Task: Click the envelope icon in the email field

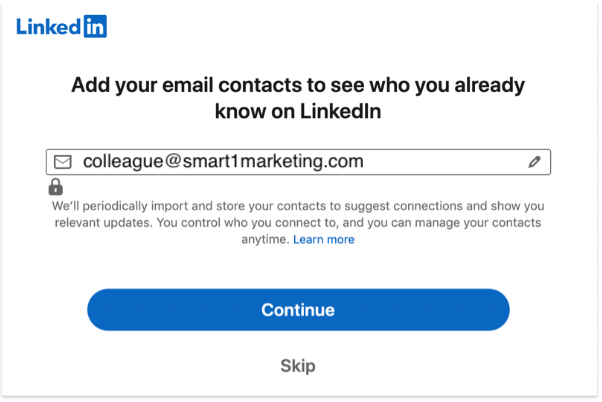Action: [x=63, y=162]
